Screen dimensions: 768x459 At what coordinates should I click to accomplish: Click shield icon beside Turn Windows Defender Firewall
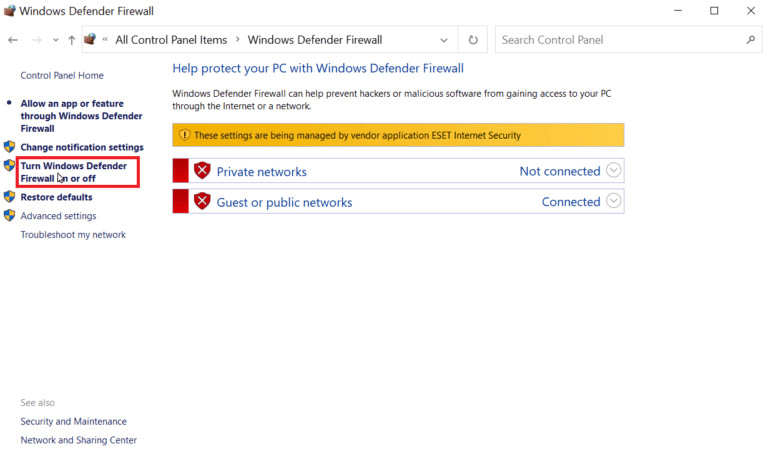9,165
